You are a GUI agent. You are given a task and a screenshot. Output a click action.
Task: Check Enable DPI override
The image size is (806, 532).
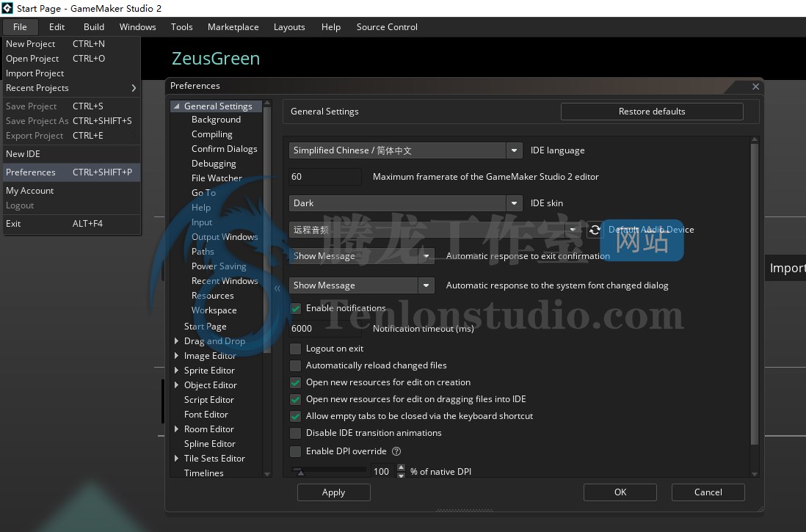(296, 451)
